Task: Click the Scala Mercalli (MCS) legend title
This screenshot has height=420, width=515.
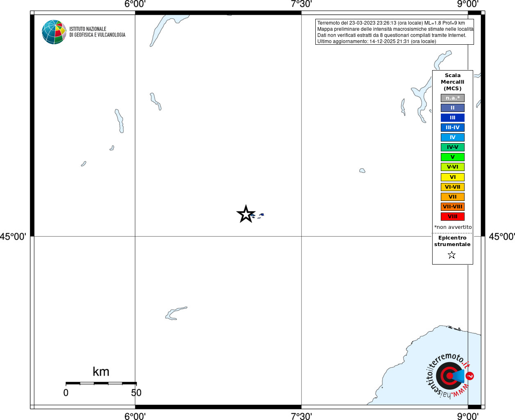Action: (x=453, y=82)
